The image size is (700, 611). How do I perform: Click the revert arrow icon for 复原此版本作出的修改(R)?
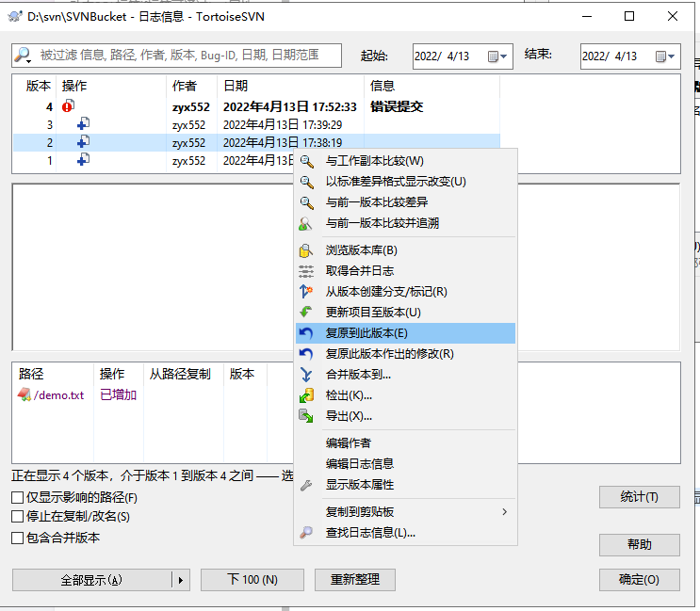(306, 354)
